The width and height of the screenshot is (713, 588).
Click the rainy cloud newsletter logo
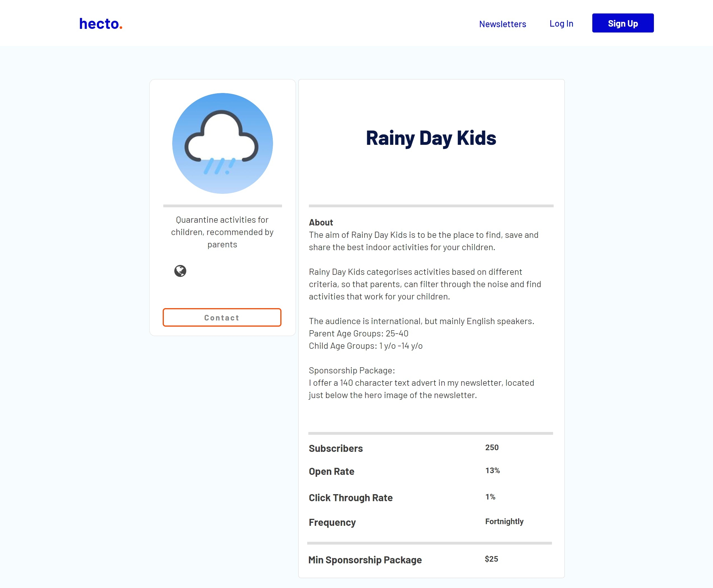[222, 143]
